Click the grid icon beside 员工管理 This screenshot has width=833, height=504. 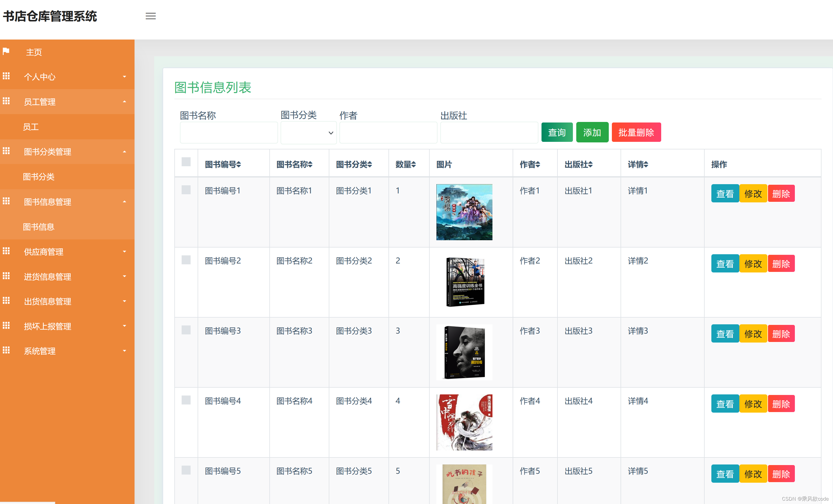[x=6, y=101]
